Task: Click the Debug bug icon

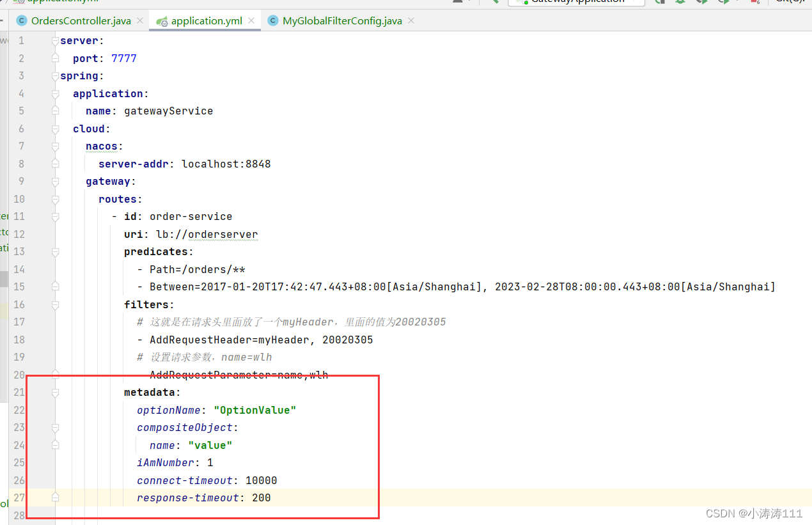Action: (680, 3)
